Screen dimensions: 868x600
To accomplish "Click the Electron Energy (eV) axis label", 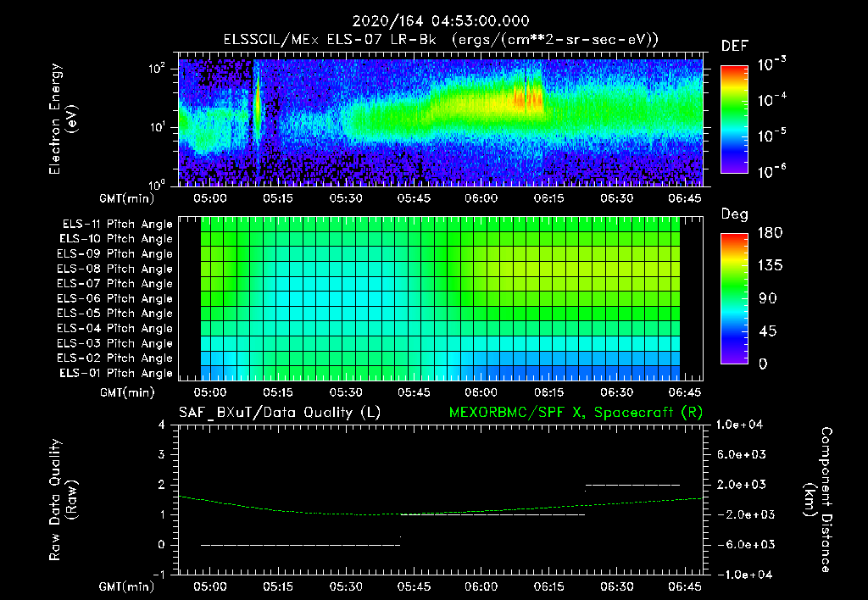I will point(63,119).
